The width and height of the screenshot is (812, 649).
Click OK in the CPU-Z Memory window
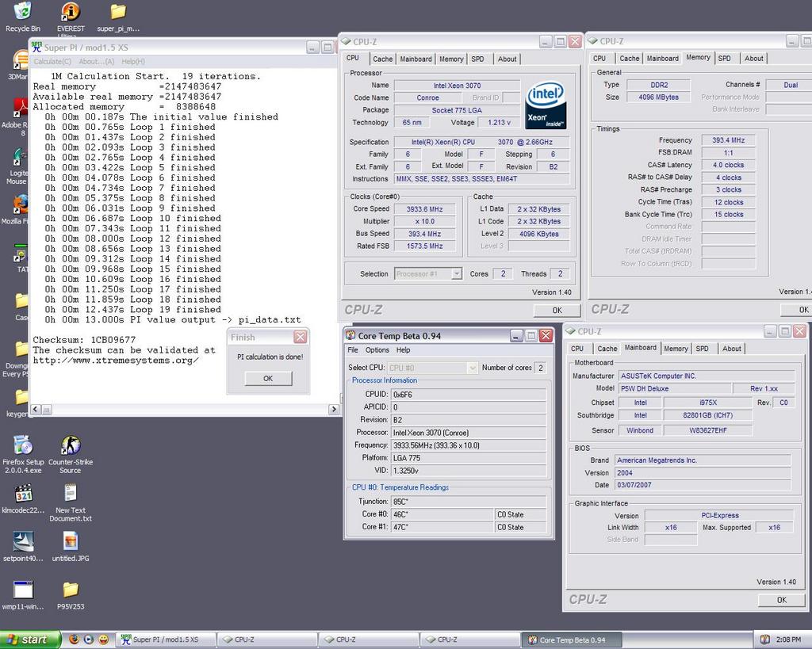(x=798, y=310)
